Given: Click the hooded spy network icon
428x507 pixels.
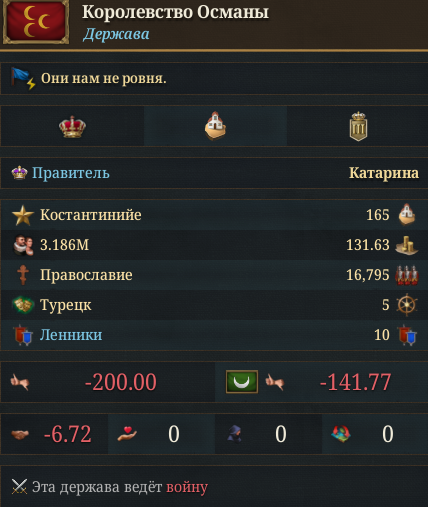Looking at the screenshot, I should click(x=234, y=434).
